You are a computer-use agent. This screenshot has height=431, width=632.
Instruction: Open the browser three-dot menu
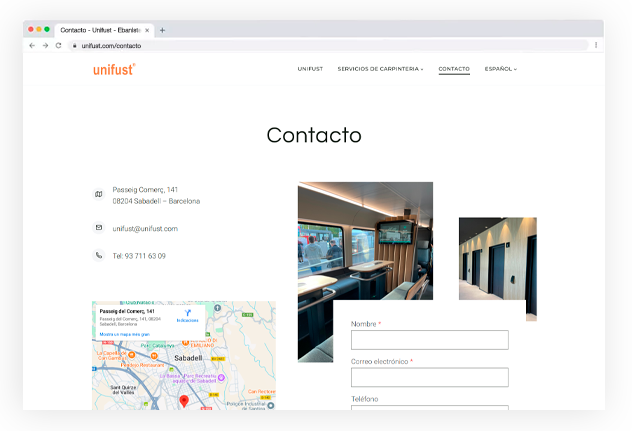[596, 45]
